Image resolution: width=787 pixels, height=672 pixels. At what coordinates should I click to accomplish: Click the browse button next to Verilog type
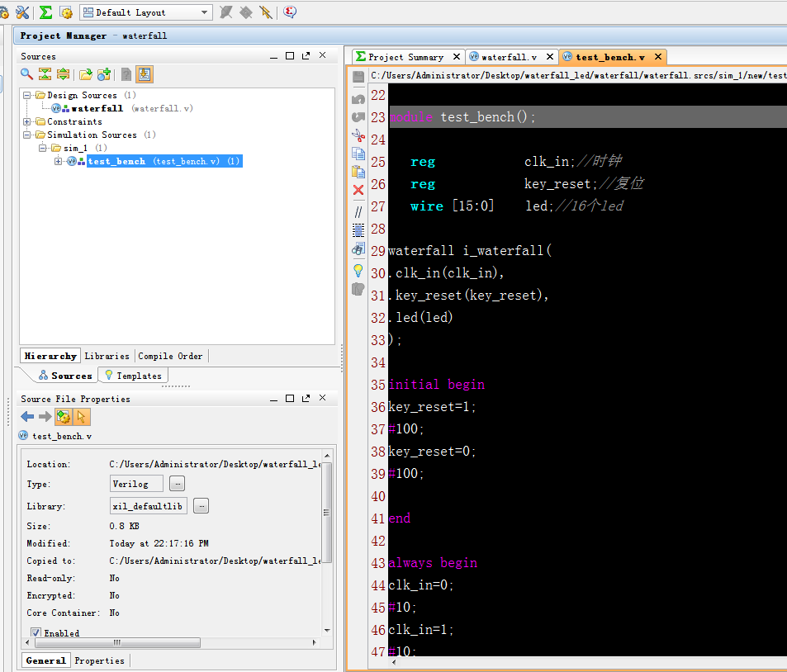[178, 484]
